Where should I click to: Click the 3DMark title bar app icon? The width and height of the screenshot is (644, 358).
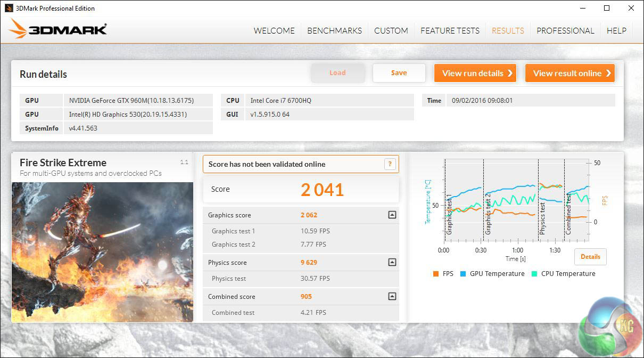[9, 8]
